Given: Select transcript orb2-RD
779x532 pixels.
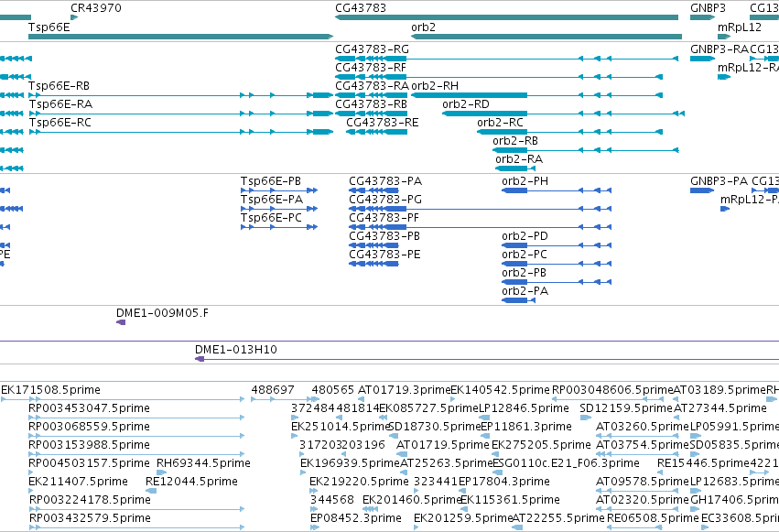Looking at the screenshot, I should 563,114.
